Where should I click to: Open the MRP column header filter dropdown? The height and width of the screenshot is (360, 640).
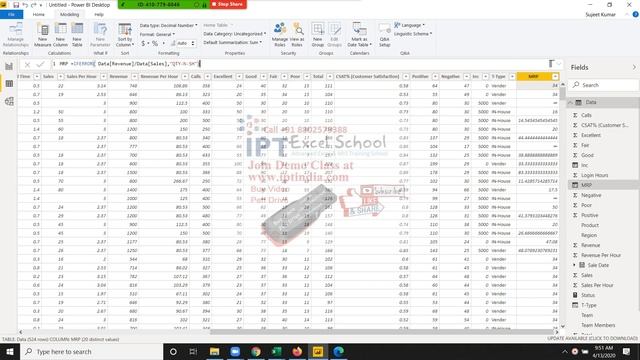555,77
